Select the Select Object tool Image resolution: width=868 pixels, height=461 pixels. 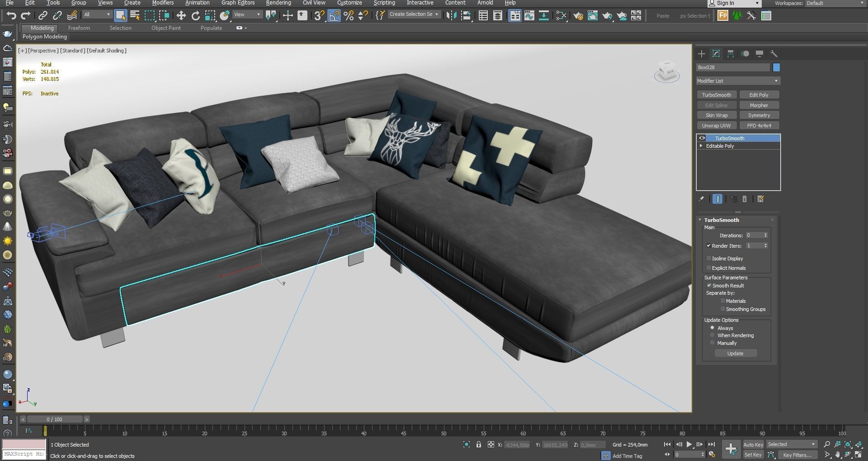click(x=120, y=16)
